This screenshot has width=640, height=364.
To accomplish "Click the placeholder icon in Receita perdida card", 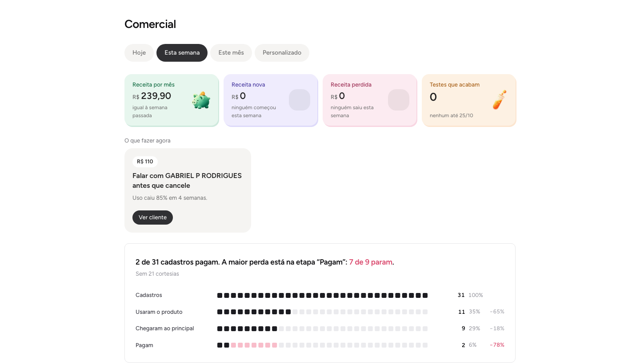I will click(x=399, y=100).
